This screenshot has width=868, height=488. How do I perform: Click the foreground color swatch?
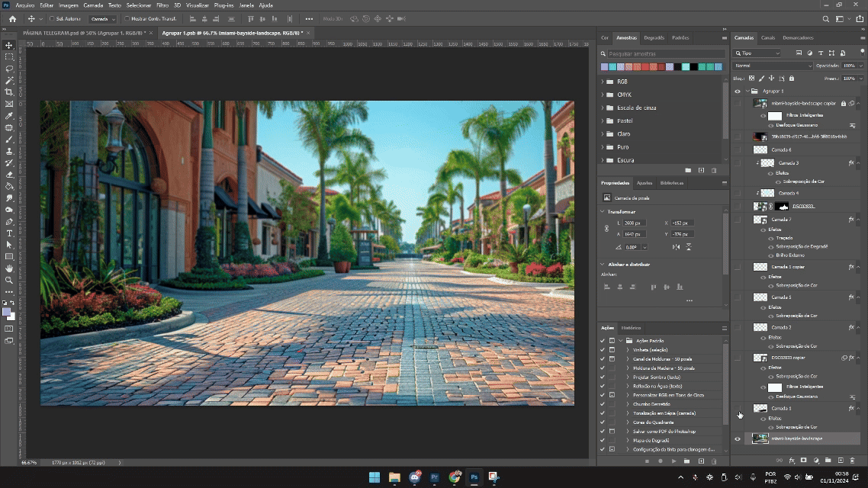click(7, 313)
